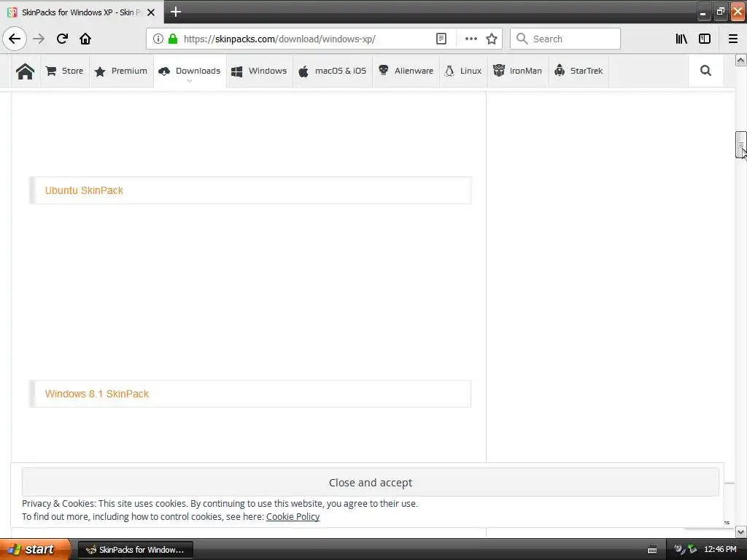Screen dimensions: 747x560
Task: Click the address bar URL
Action: [x=279, y=39]
